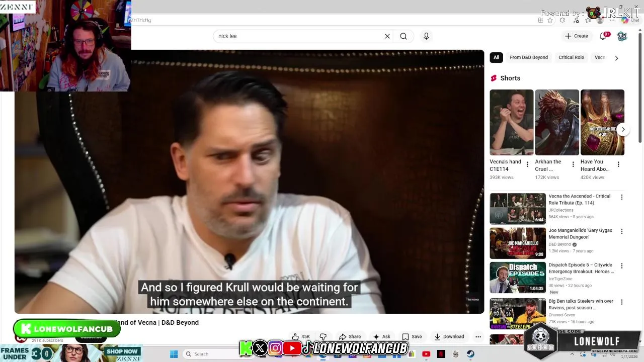644x362 pixels.
Task: Dislike the video with thumbs down
Action: 323,337
